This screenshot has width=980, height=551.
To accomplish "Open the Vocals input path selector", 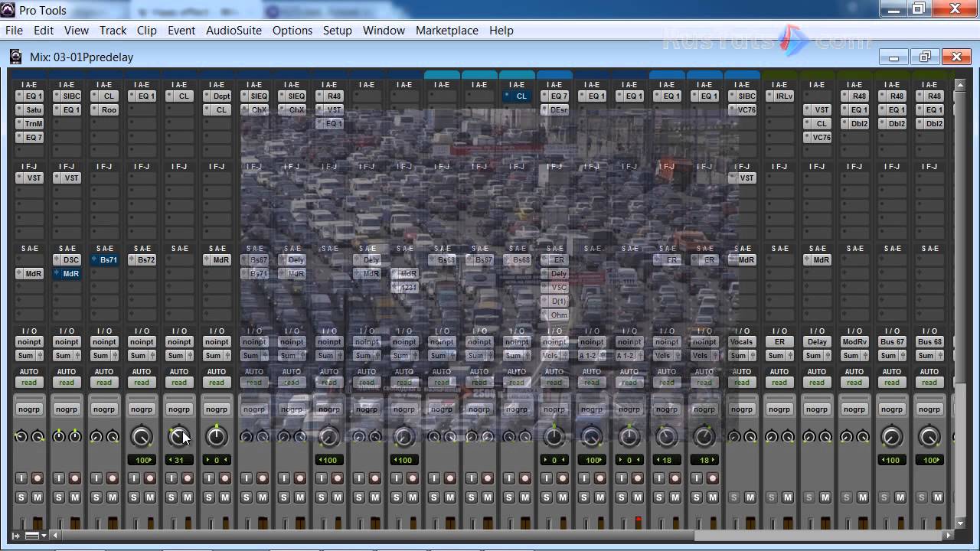I will click(742, 342).
